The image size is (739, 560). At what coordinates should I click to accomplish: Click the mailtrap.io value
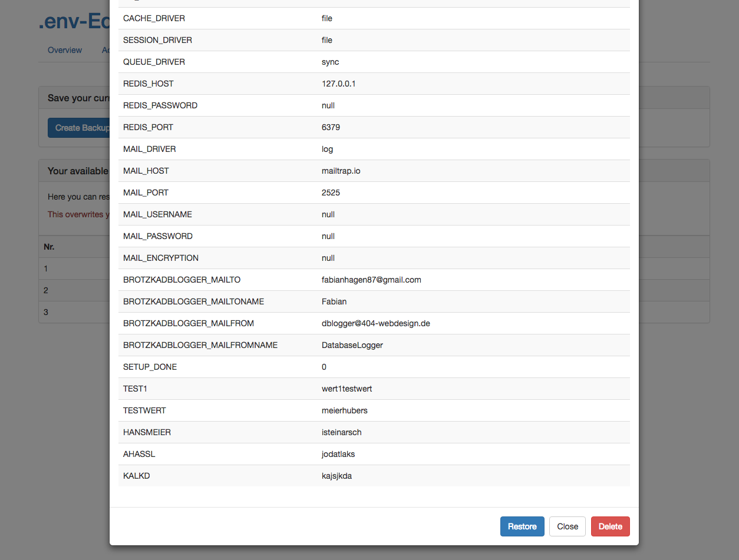341,171
